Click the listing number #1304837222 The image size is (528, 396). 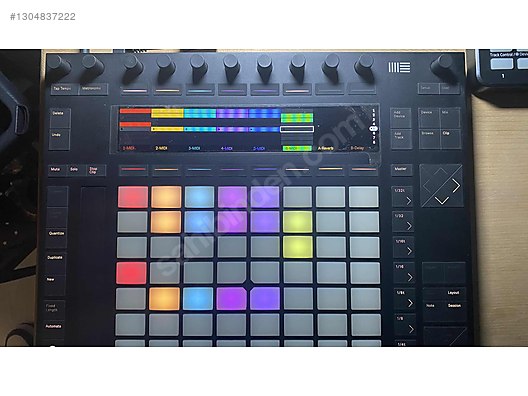click(43, 16)
